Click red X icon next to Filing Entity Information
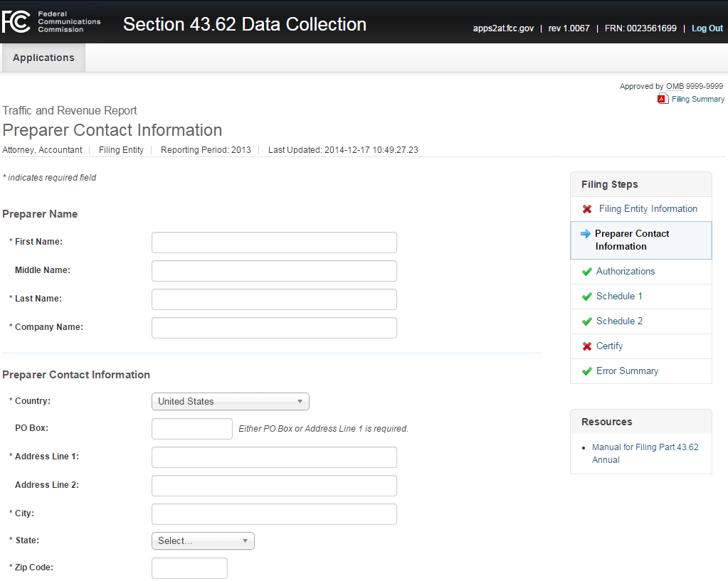728x581 pixels. 587,209
